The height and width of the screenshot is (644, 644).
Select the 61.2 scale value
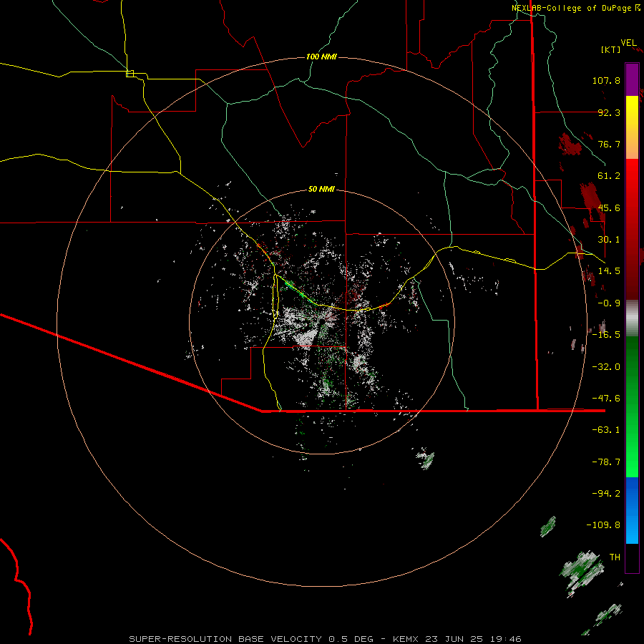pyautogui.click(x=609, y=176)
